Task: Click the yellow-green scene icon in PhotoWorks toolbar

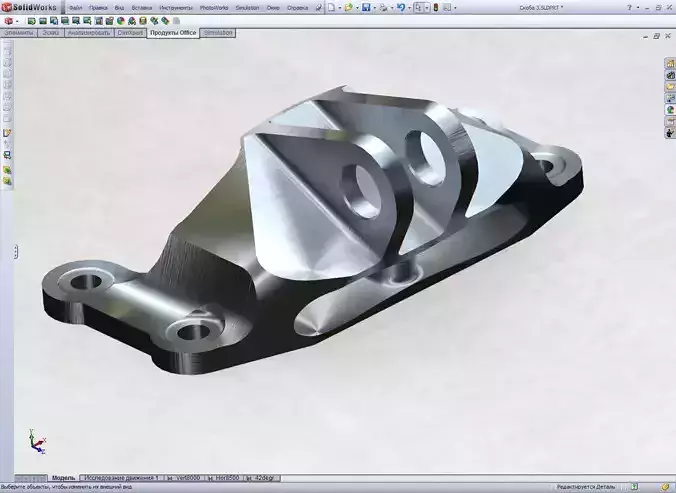Action: [x=143, y=21]
